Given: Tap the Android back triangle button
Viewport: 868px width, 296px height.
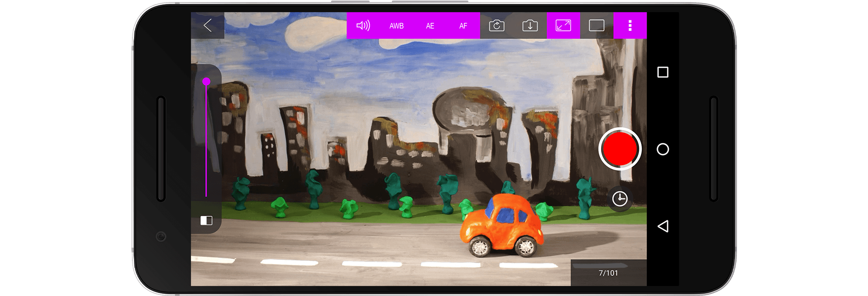Looking at the screenshot, I should pyautogui.click(x=663, y=226).
